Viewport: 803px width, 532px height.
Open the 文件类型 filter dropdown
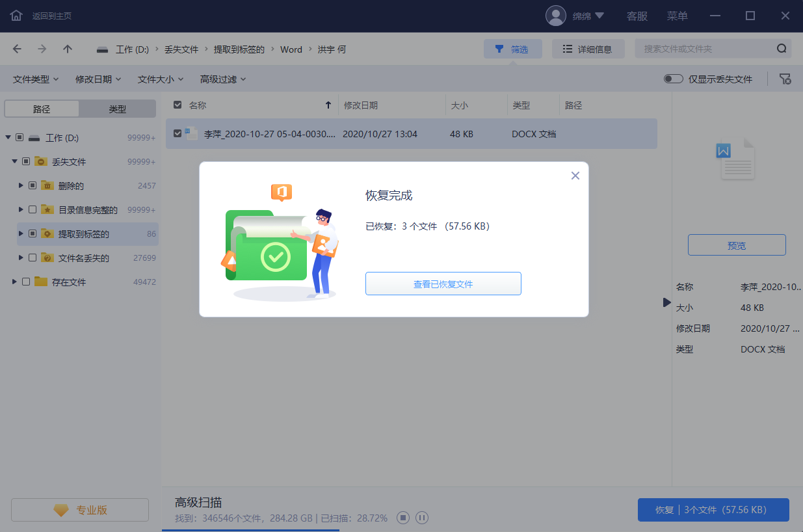click(36, 79)
